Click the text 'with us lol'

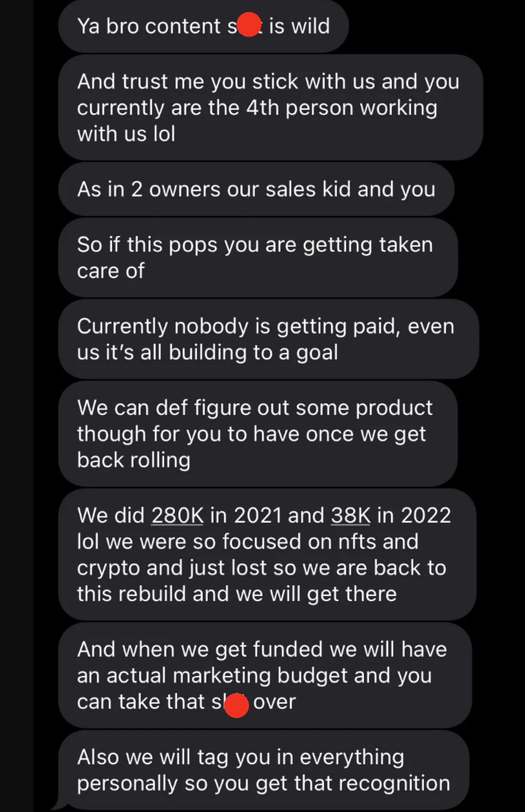[126, 133]
